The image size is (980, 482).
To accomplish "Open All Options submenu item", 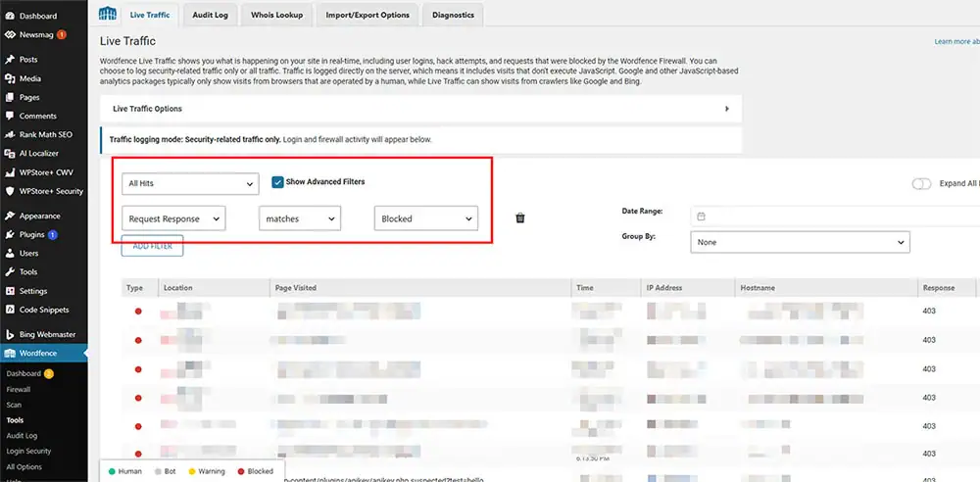I will [x=24, y=467].
